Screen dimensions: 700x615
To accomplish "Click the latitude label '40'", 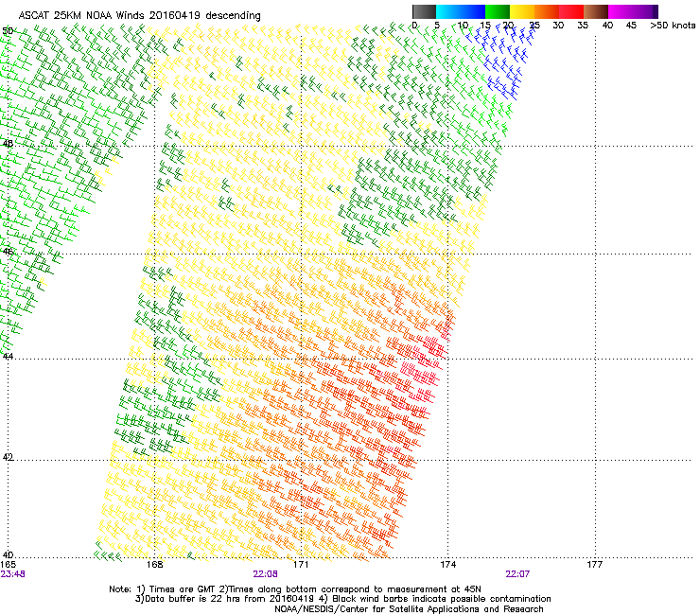I will 8,555.
